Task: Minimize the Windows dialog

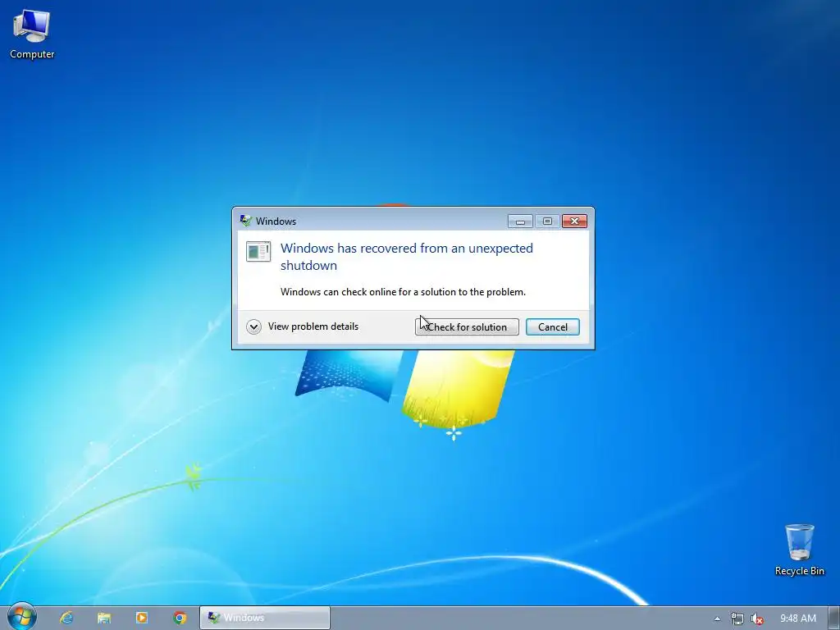Action: pyautogui.click(x=520, y=221)
